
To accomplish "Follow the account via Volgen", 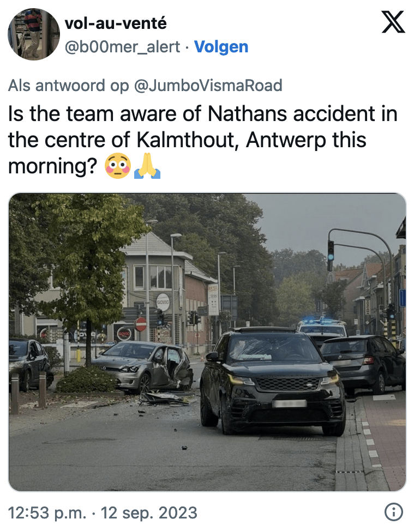I will pyautogui.click(x=221, y=47).
